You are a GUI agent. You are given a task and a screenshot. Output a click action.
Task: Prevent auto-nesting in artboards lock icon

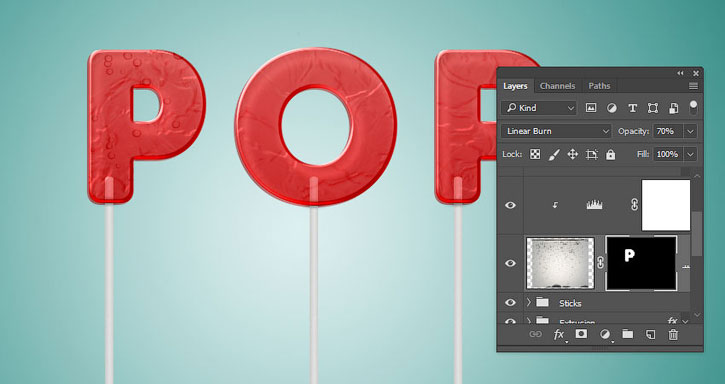tap(592, 155)
